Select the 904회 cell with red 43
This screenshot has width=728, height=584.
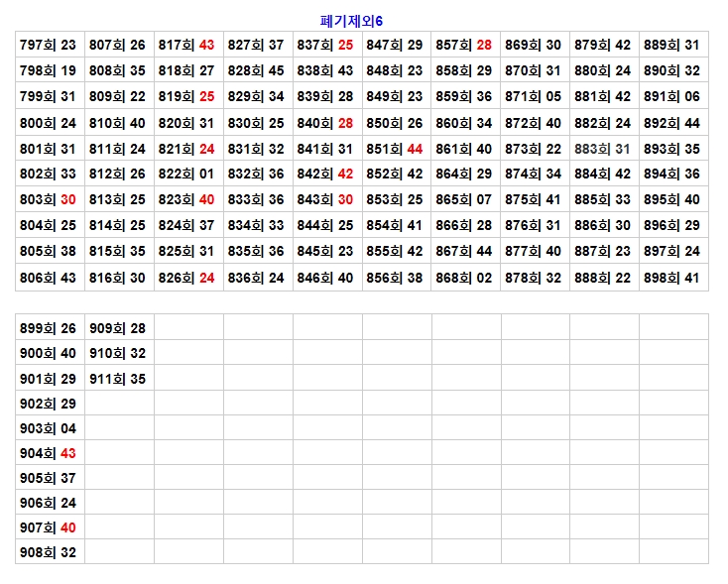pos(49,453)
